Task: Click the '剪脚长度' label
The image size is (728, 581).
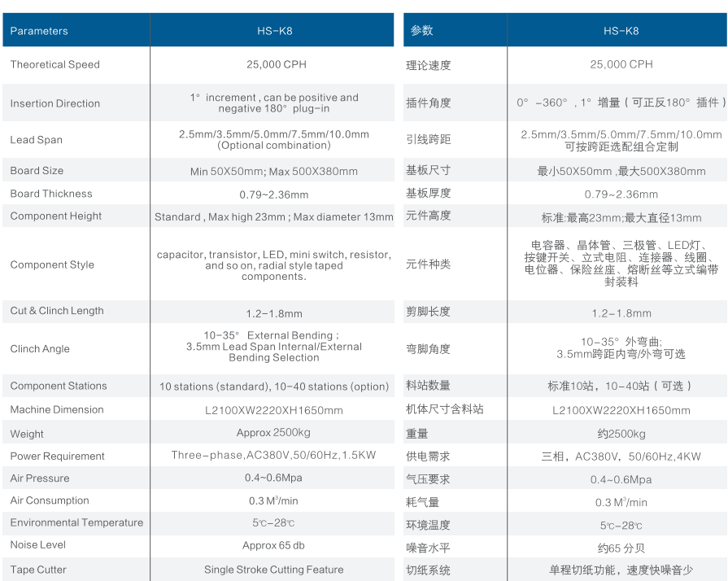Action: 428,311
